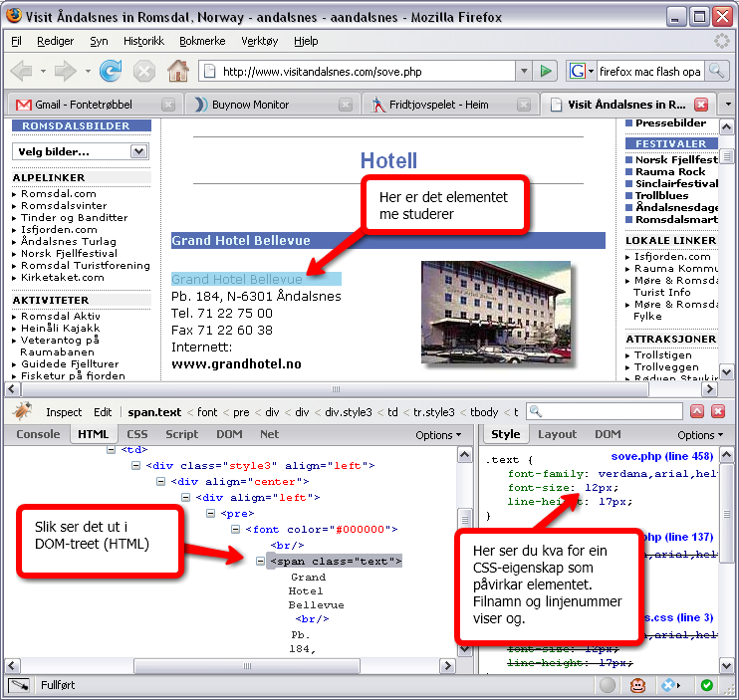Image resolution: width=739 pixels, height=700 pixels.
Task: Close the Buynow Monitor tab
Action: [x=346, y=105]
